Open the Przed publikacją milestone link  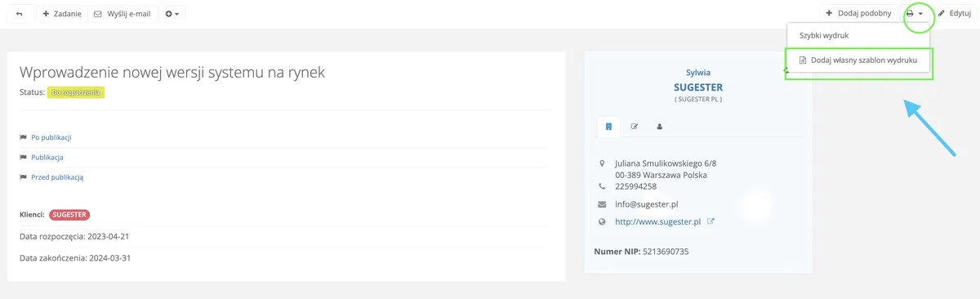[x=57, y=176]
